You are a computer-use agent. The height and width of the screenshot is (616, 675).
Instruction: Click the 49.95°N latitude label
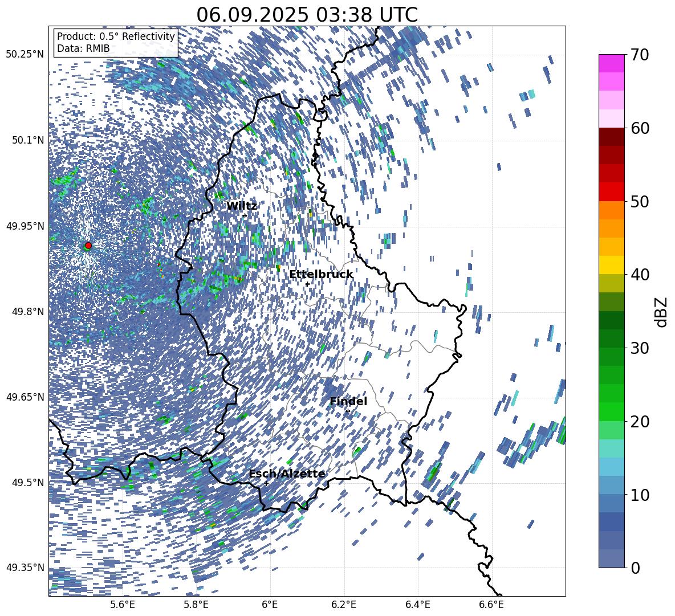(x=25, y=226)
